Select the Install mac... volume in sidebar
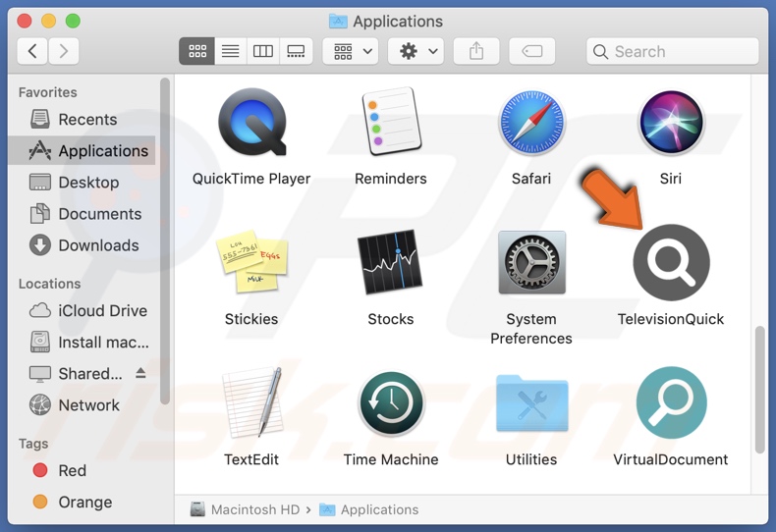 tap(82, 343)
